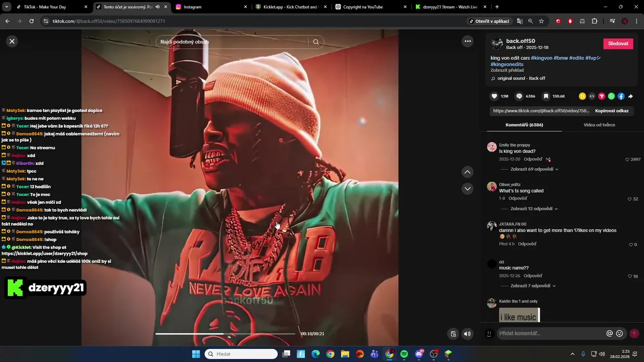Screen dimensions: 644x362
Task: Open the 'i like music' comment image
Action: click(519, 315)
